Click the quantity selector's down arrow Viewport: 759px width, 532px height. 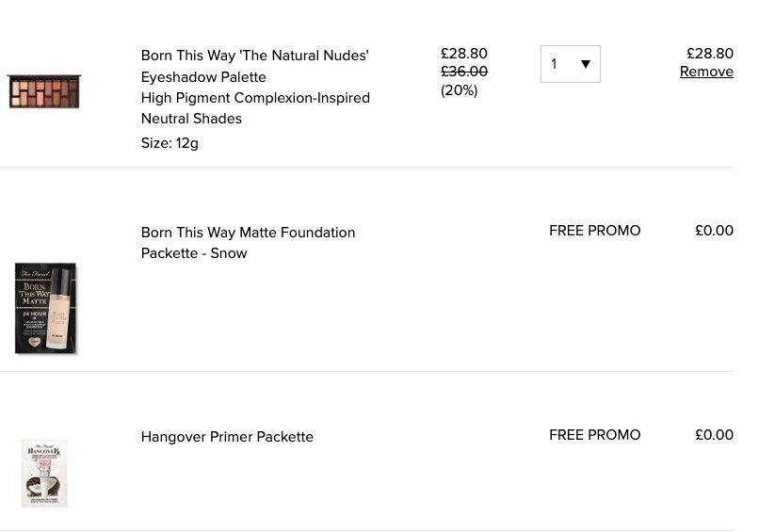click(x=585, y=64)
